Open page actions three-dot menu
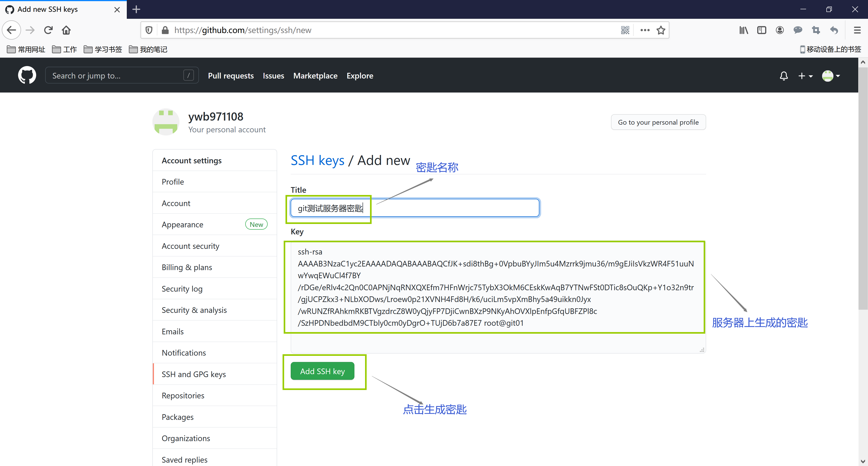 click(645, 30)
